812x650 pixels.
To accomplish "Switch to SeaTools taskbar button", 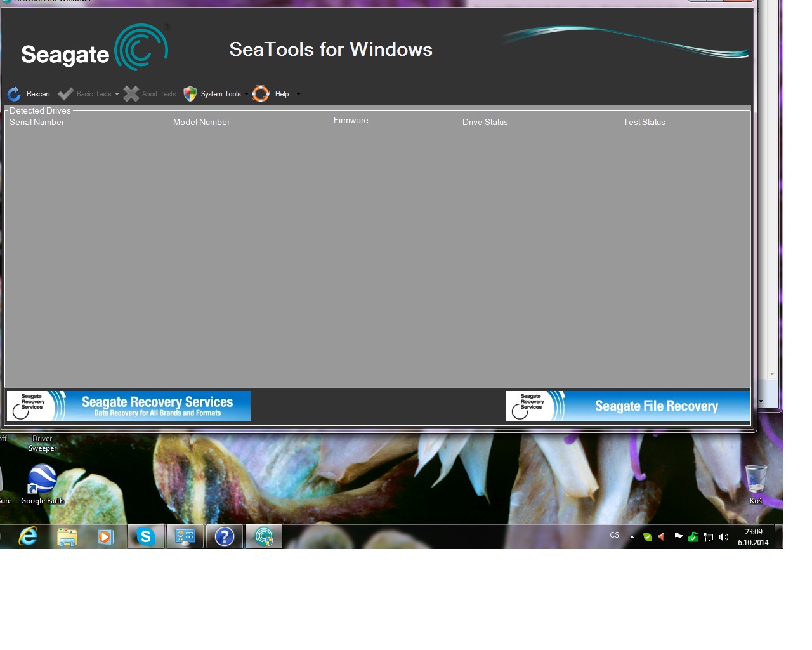I will [264, 537].
